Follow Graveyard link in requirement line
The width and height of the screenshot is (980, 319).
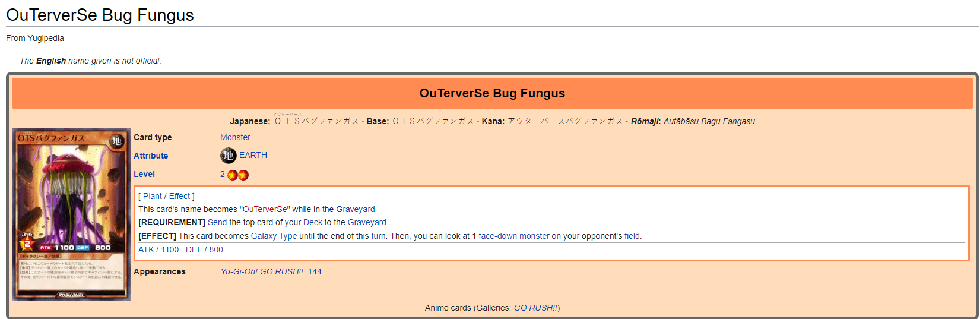pos(367,222)
